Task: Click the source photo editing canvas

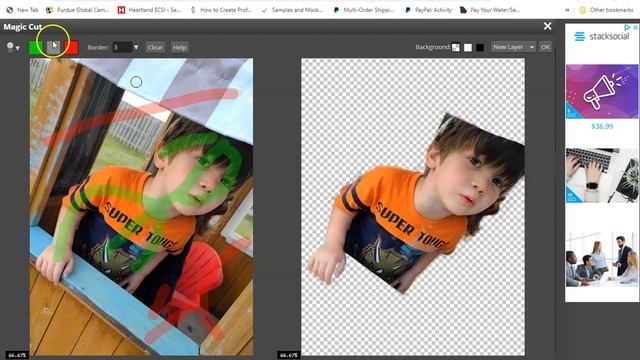Action: 141,207
